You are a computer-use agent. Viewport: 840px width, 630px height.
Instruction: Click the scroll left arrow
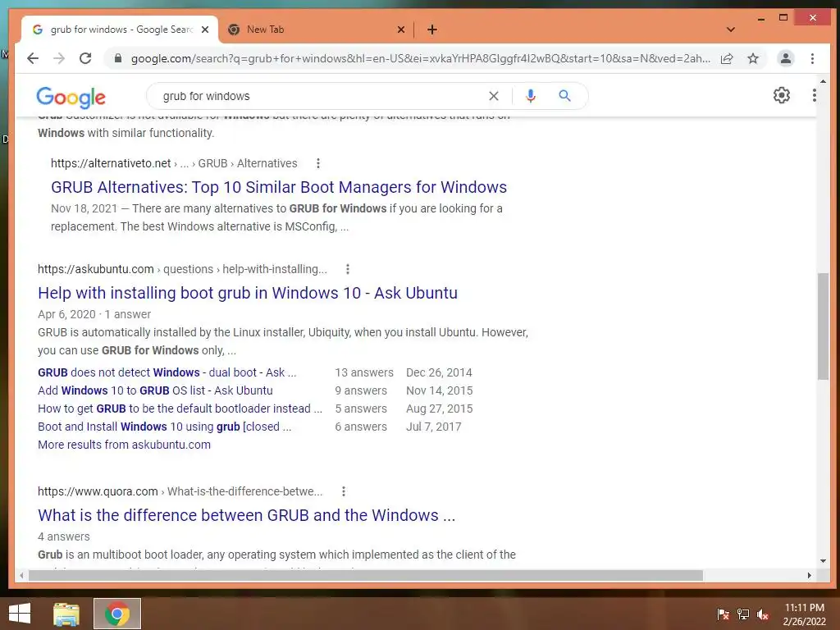click(21, 575)
